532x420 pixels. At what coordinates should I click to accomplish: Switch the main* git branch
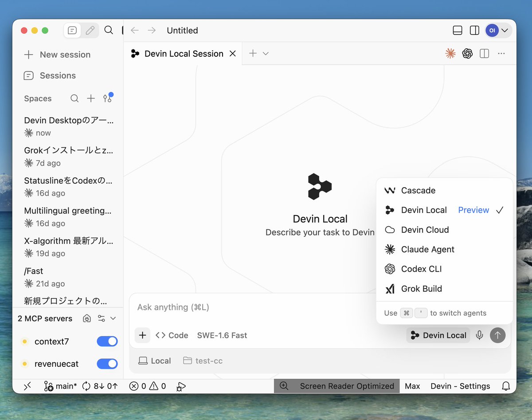click(60, 386)
